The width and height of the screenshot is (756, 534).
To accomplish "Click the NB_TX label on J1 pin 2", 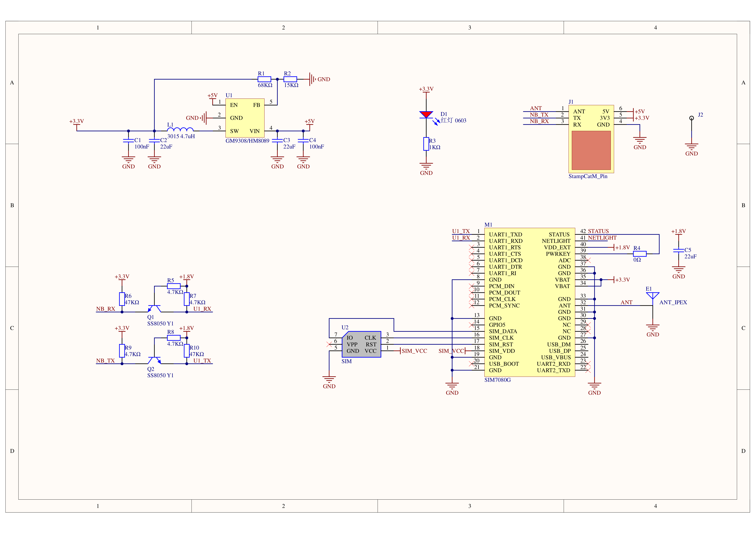I will 539,115.
